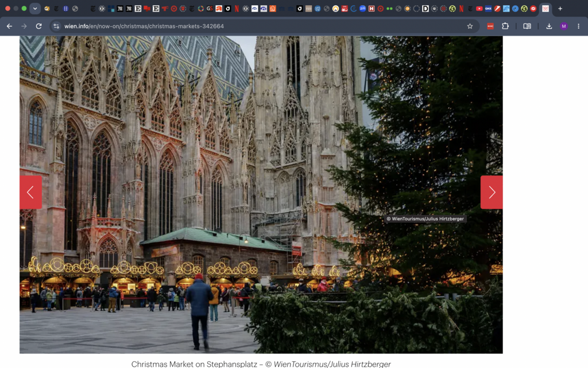Open the blue dotted grid favicon tab
588x368 pixels.
(x=65, y=9)
